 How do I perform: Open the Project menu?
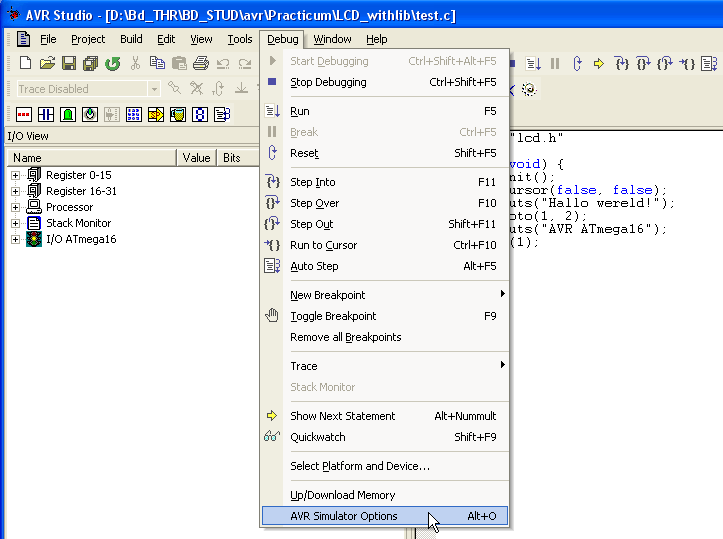[x=88, y=39]
